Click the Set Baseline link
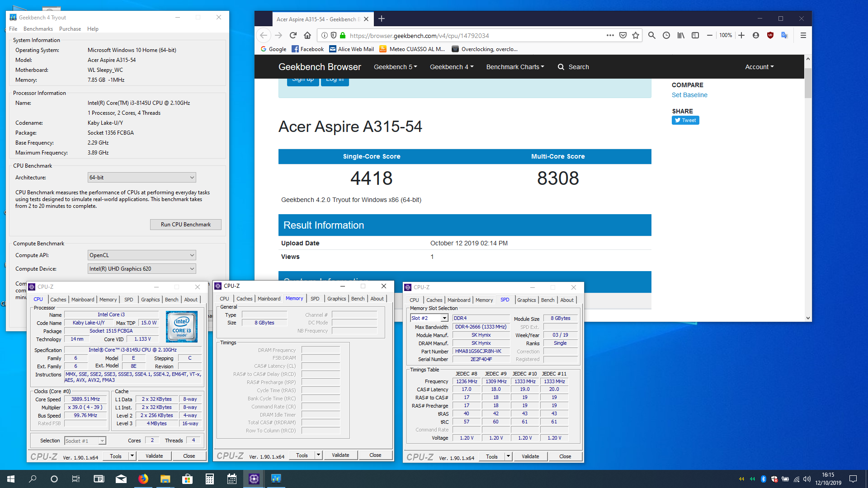 tap(689, 95)
